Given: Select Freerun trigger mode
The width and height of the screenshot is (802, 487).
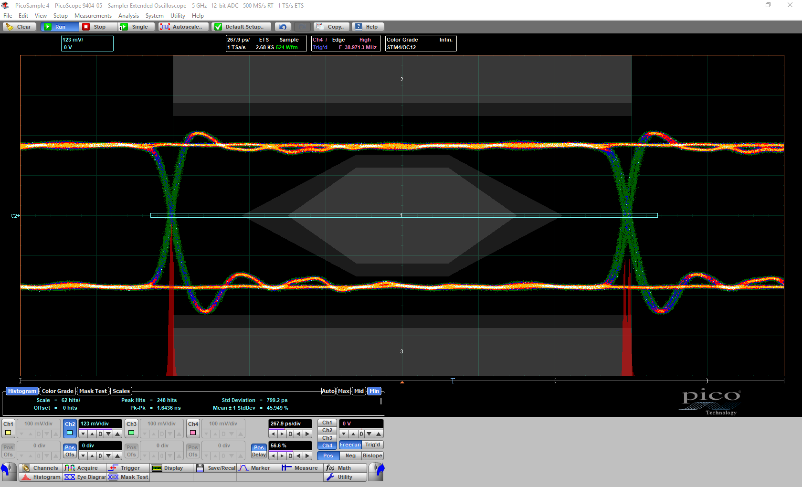Looking at the screenshot, I should (350, 445).
